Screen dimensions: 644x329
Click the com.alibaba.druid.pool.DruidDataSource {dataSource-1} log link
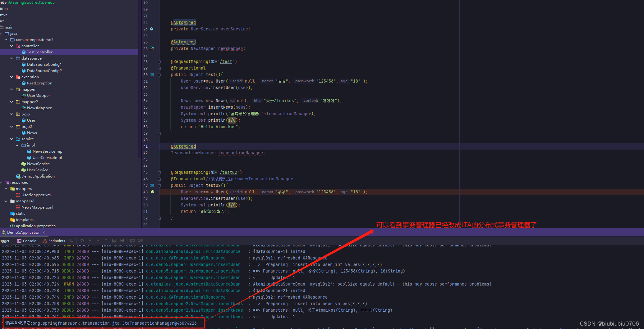[193, 251]
